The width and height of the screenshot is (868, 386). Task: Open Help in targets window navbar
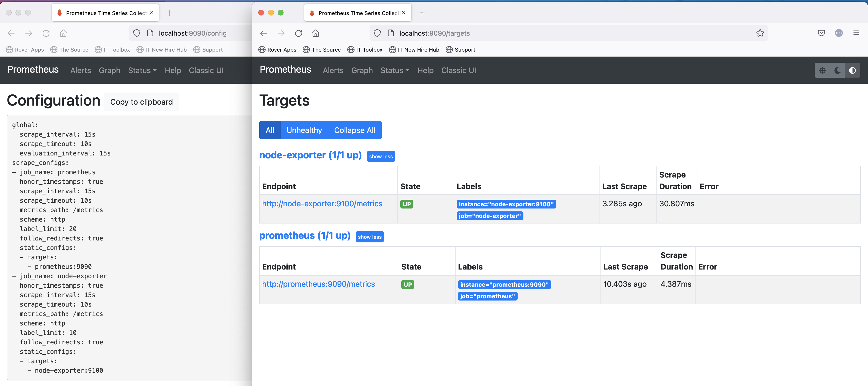tap(425, 70)
